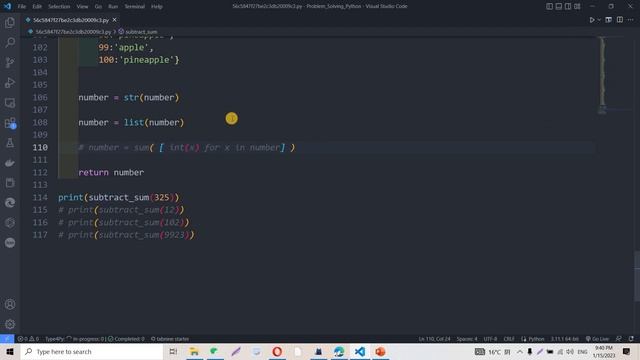Click line number 114 in the gutter
This screenshot has height=360, width=640.
coord(40,198)
